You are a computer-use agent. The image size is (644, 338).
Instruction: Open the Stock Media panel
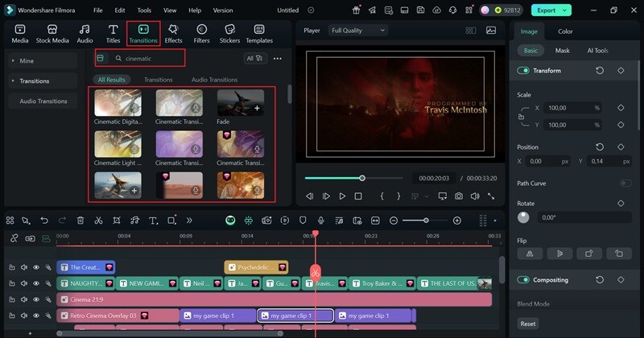pos(52,34)
